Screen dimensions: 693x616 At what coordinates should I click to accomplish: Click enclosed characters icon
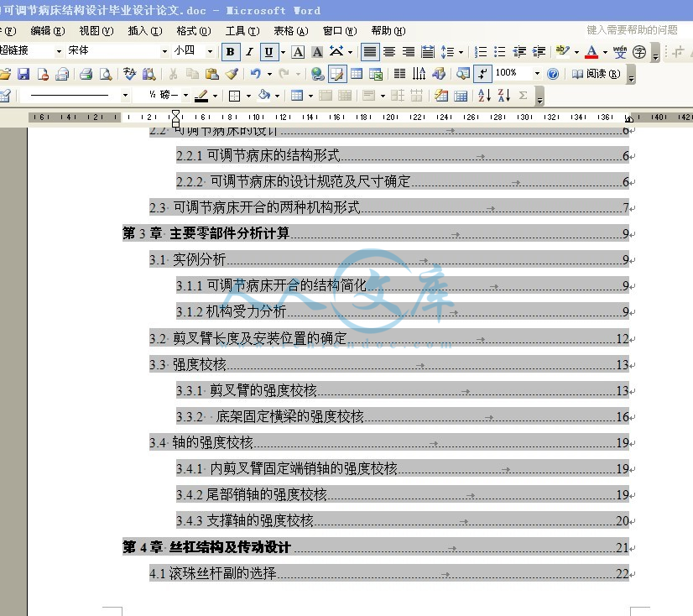point(639,52)
